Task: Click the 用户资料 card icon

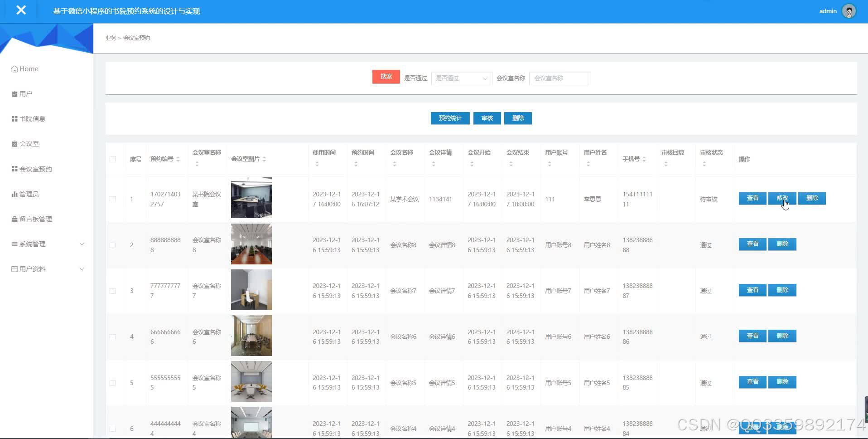Action: tap(14, 269)
